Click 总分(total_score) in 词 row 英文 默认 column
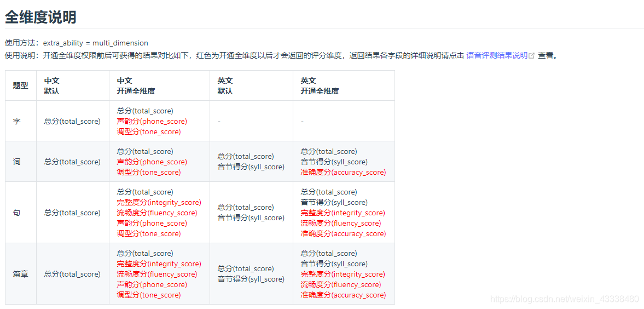The image size is (644, 309). (x=246, y=157)
